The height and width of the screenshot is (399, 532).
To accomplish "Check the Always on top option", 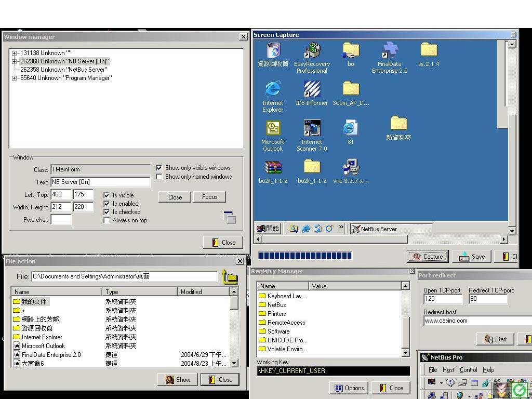I will tap(107, 220).
